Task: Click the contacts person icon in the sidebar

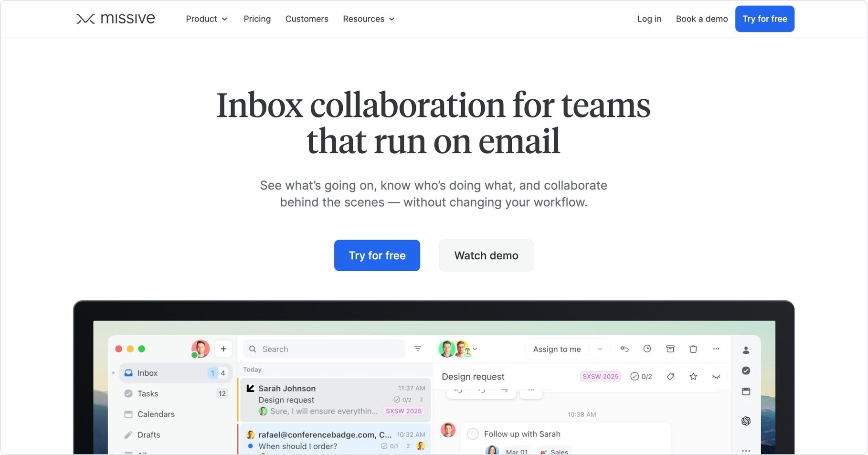Action: click(746, 349)
